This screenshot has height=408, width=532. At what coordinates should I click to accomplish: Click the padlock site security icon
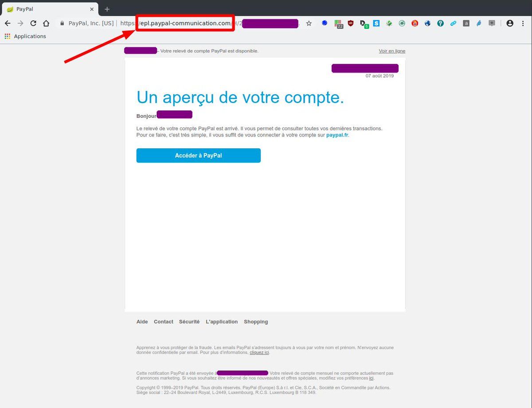62,23
